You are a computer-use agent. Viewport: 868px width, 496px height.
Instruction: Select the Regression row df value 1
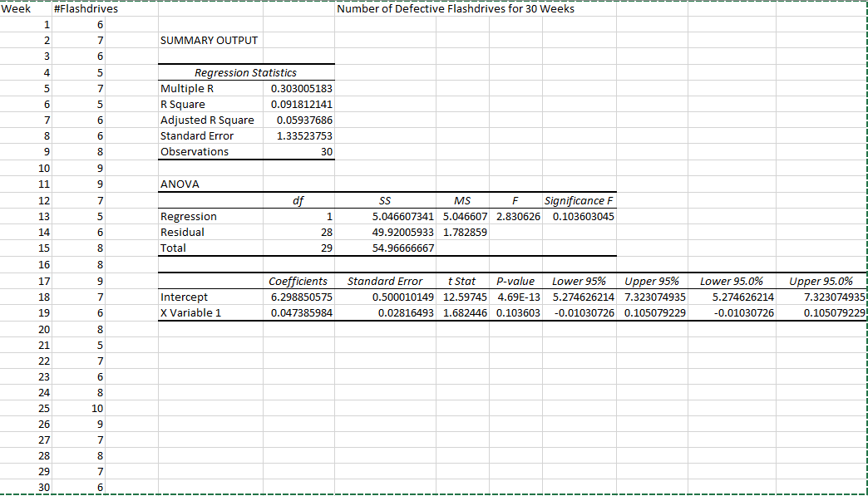[330, 216]
